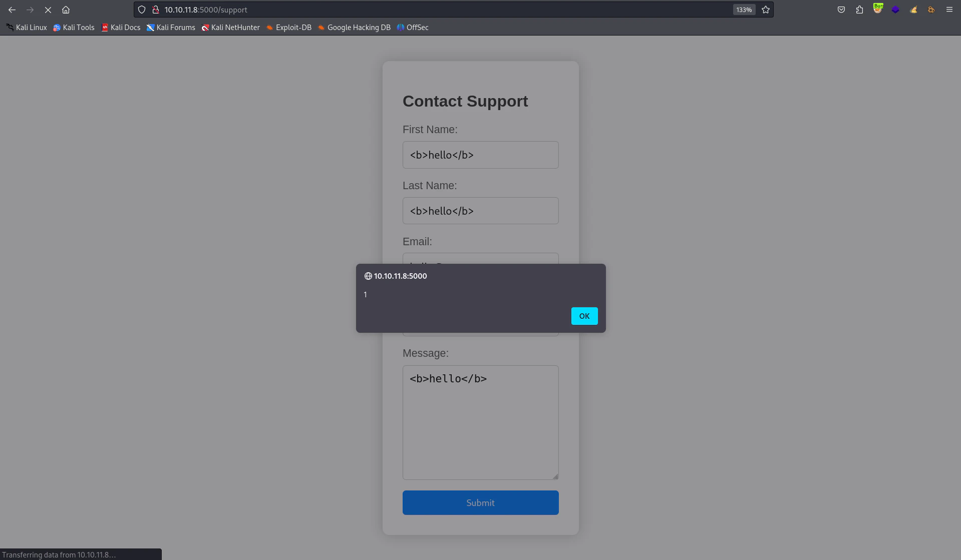961x560 pixels.
Task: Open the Exploit-DB bookmark
Action: point(288,28)
